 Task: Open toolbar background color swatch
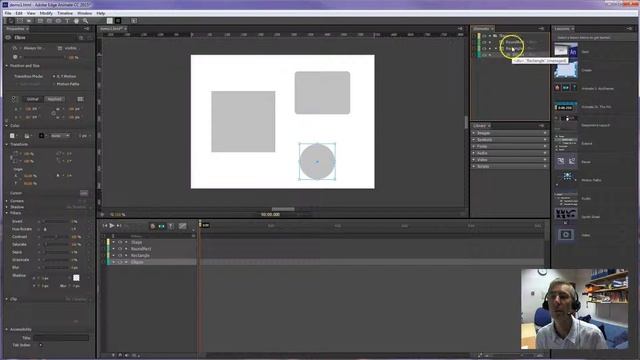click(x=109, y=20)
